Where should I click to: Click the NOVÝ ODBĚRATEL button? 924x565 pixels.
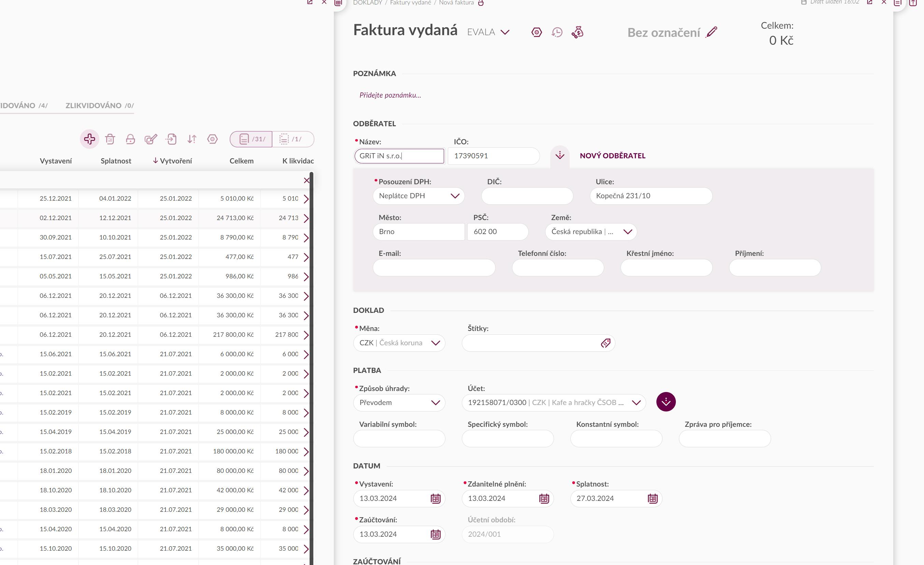612,156
